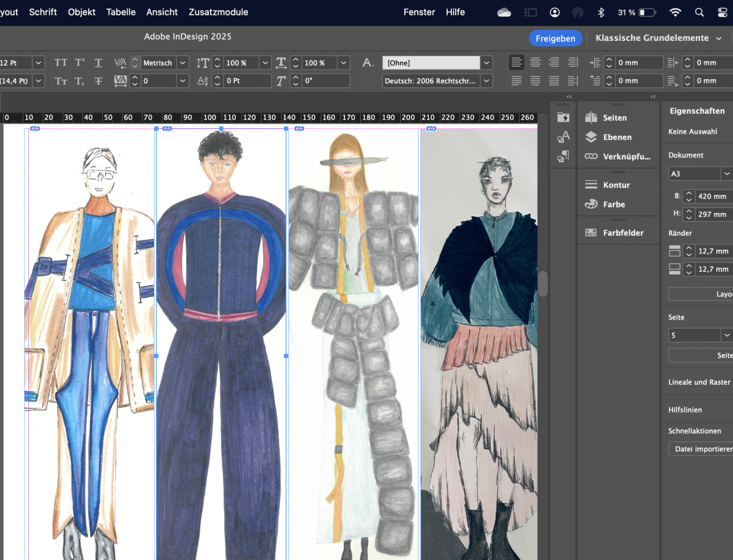Open the Seiten (Pages) panel
The width and height of the screenshot is (733, 560).
pyautogui.click(x=614, y=118)
